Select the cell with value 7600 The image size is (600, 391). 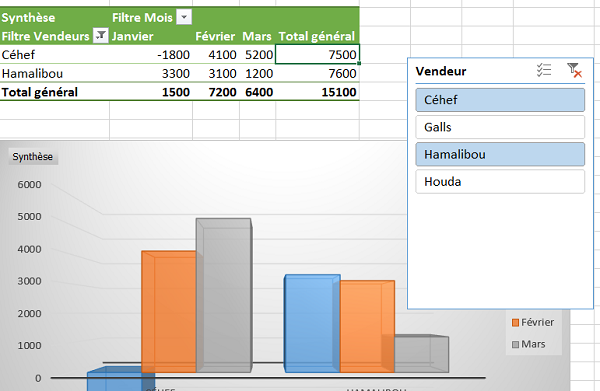tap(317, 73)
